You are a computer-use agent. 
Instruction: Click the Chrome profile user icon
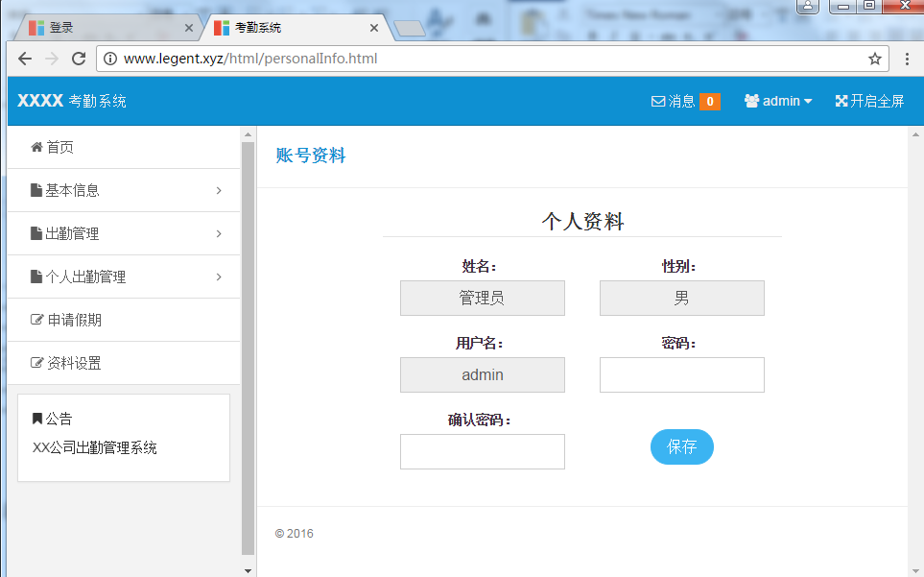(x=808, y=6)
